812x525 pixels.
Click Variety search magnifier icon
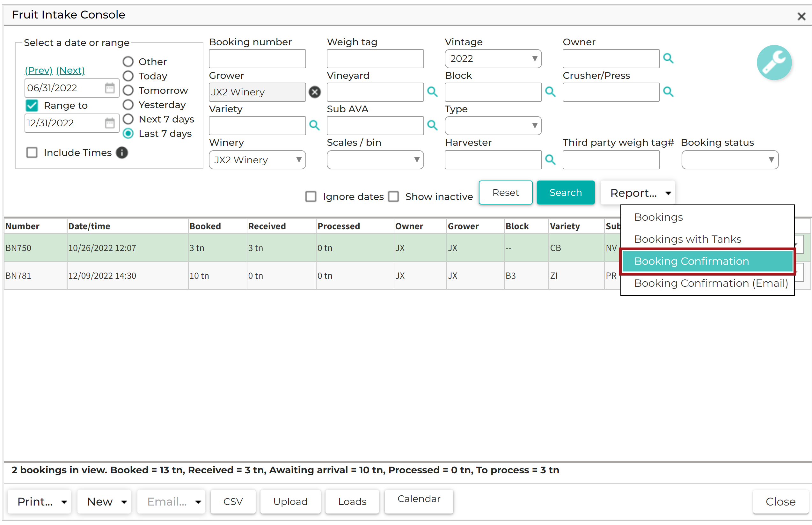tap(314, 125)
